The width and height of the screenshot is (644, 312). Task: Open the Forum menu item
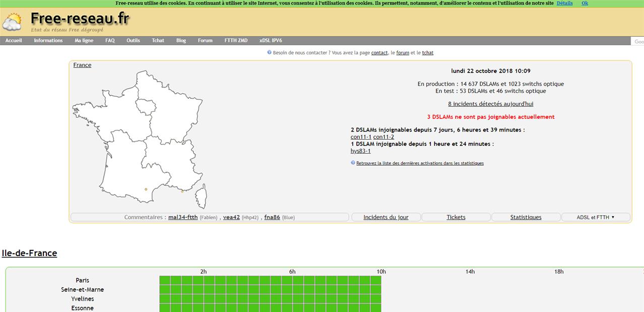(205, 41)
